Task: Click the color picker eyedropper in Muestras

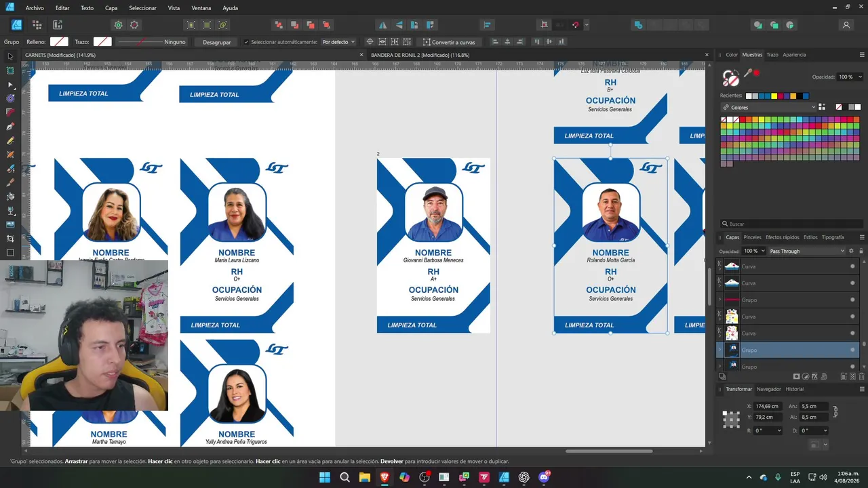Action: click(x=748, y=73)
